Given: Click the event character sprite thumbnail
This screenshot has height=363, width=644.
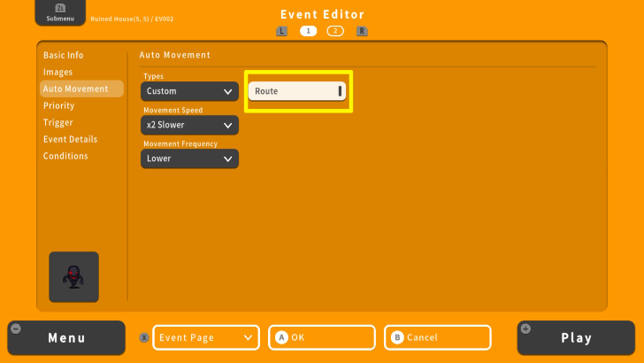Looking at the screenshot, I should (74, 277).
